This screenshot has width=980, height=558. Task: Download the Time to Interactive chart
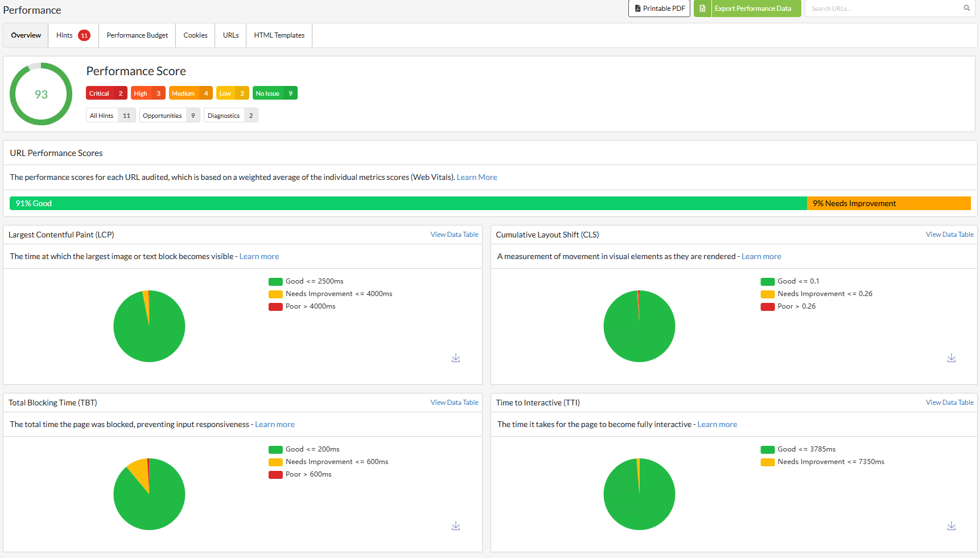(x=952, y=526)
